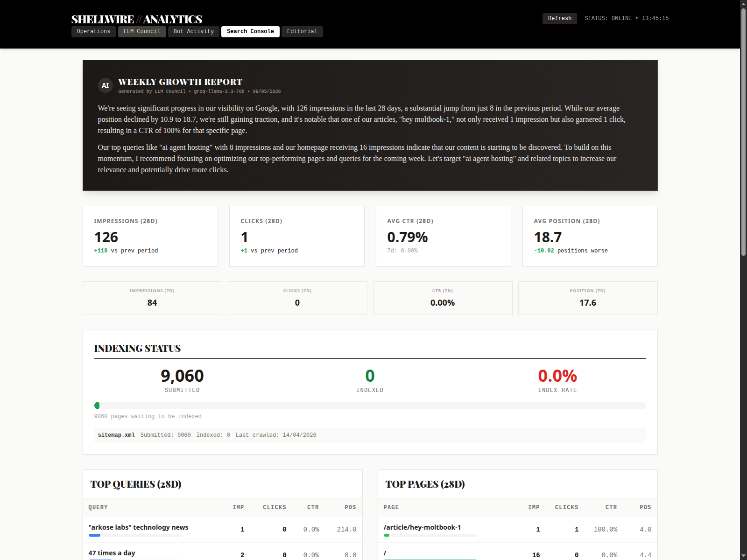747x560 pixels.
Task: Open the Bot Activity tab
Action: pyautogui.click(x=194, y=31)
